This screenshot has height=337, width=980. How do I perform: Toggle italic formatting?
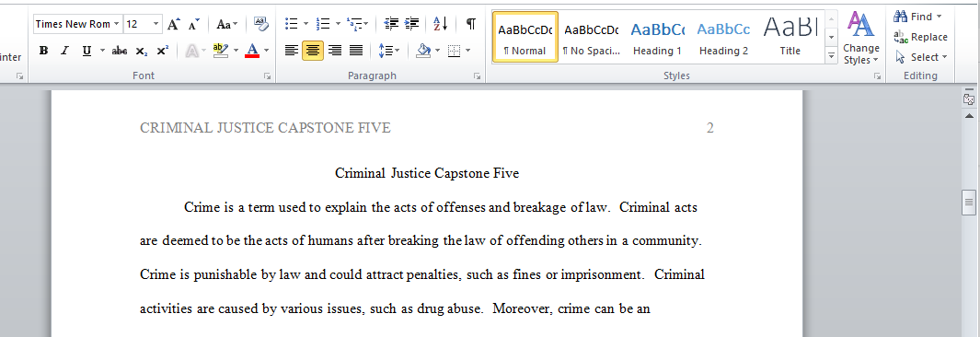click(x=64, y=51)
